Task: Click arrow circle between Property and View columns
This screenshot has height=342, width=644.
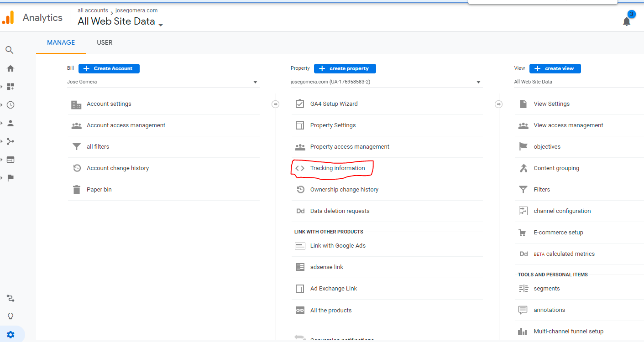Action: click(498, 104)
